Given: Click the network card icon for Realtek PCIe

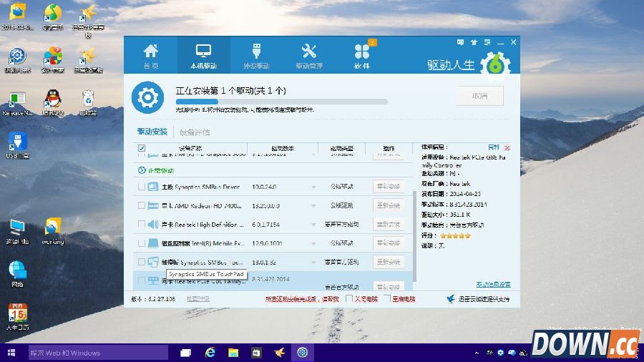Looking at the screenshot, I should pyautogui.click(x=153, y=280).
